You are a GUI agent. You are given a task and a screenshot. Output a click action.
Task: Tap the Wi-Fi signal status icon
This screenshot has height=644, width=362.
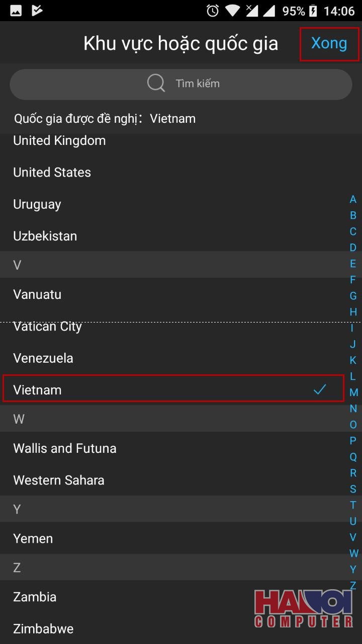[x=232, y=11]
